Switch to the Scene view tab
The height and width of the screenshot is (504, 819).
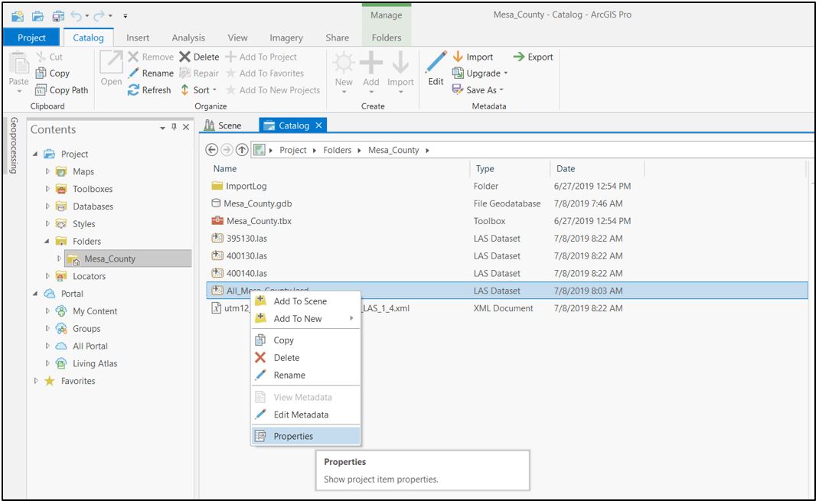pyautogui.click(x=224, y=125)
